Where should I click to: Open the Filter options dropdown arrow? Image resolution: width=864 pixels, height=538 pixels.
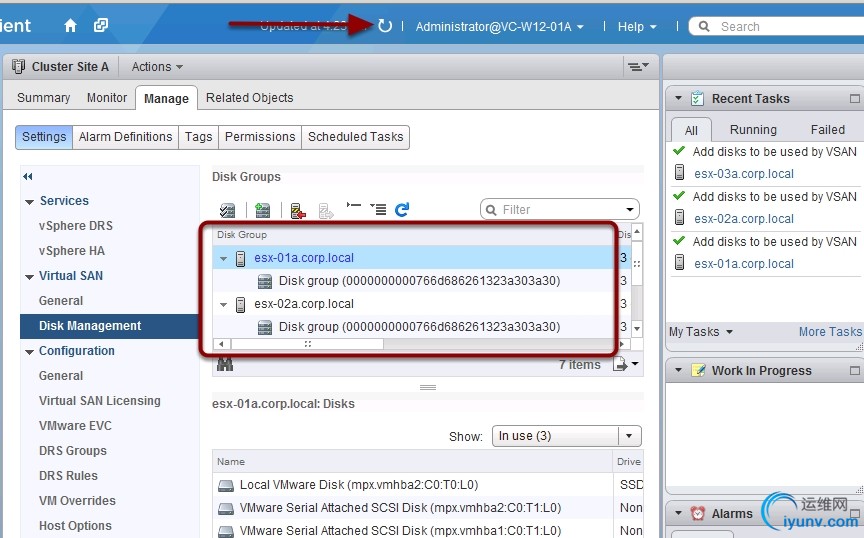coord(630,209)
